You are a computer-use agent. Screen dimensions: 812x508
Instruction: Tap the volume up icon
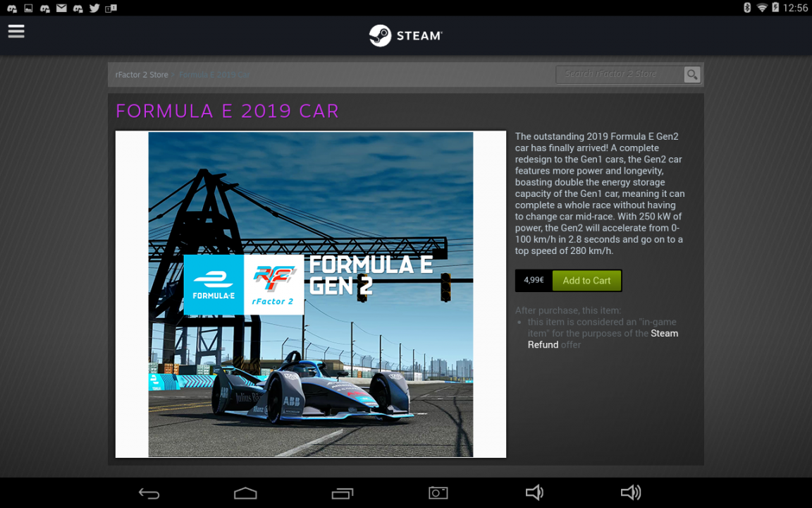631,492
